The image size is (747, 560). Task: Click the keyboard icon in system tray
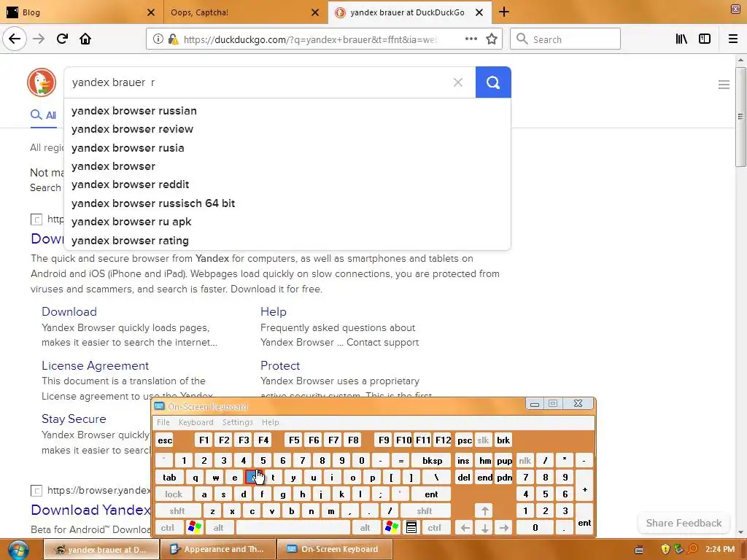point(639,550)
